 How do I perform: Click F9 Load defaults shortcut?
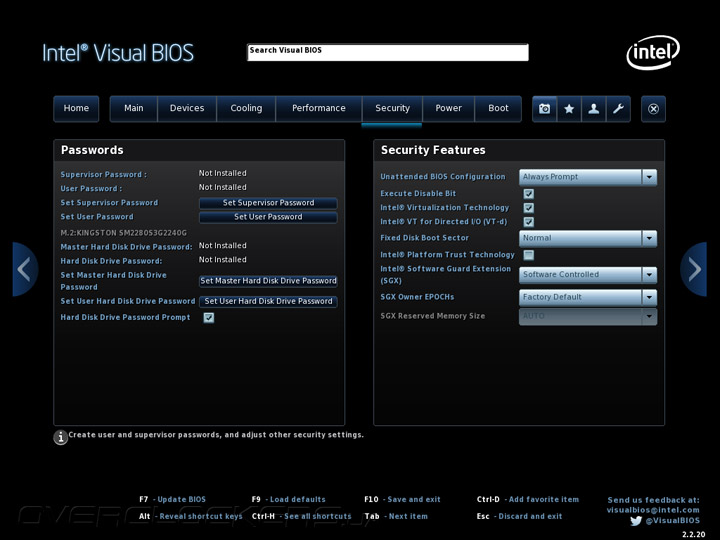[x=288, y=500]
